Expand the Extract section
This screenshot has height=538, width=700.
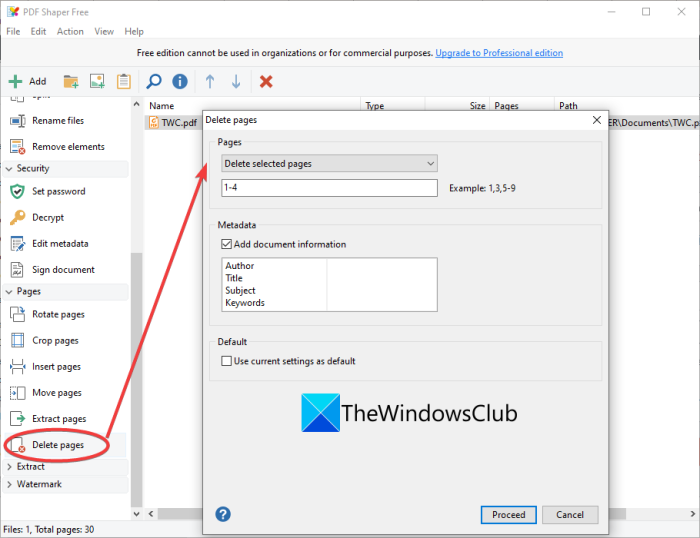tap(9, 467)
